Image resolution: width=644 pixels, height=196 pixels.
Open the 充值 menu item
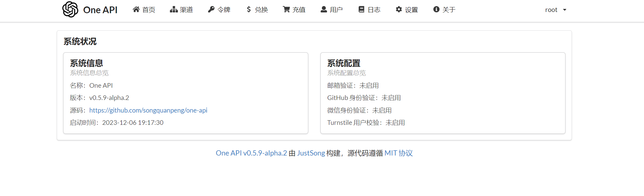[294, 10]
